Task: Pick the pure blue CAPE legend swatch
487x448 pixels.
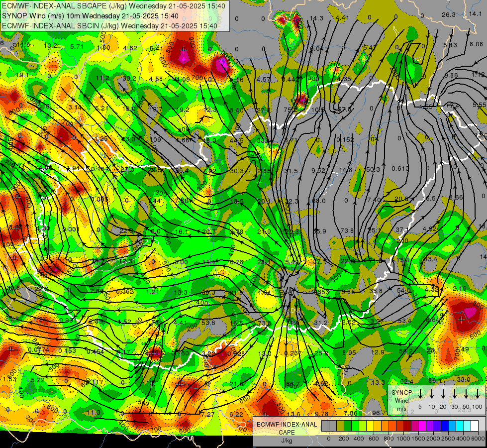Action: (444, 426)
